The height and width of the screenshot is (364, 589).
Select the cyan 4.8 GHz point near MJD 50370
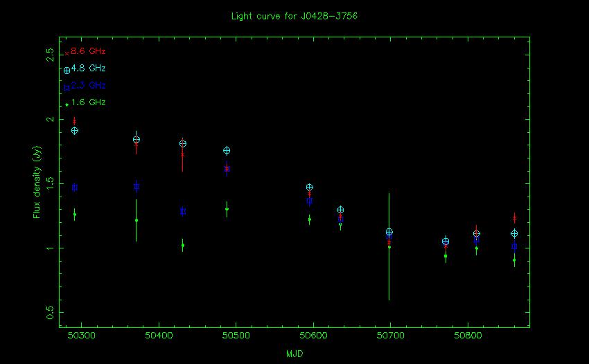137,139
